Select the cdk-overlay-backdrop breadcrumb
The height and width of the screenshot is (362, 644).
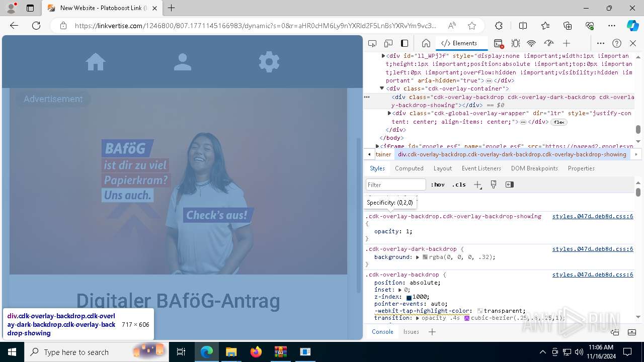pos(512,154)
